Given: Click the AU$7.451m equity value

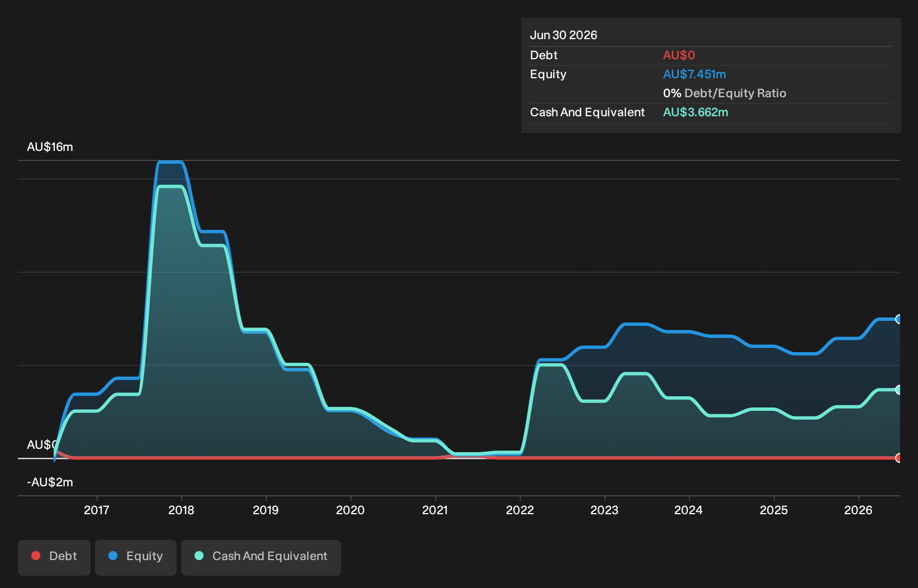Looking at the screenshot, I should tap(694, 74).
